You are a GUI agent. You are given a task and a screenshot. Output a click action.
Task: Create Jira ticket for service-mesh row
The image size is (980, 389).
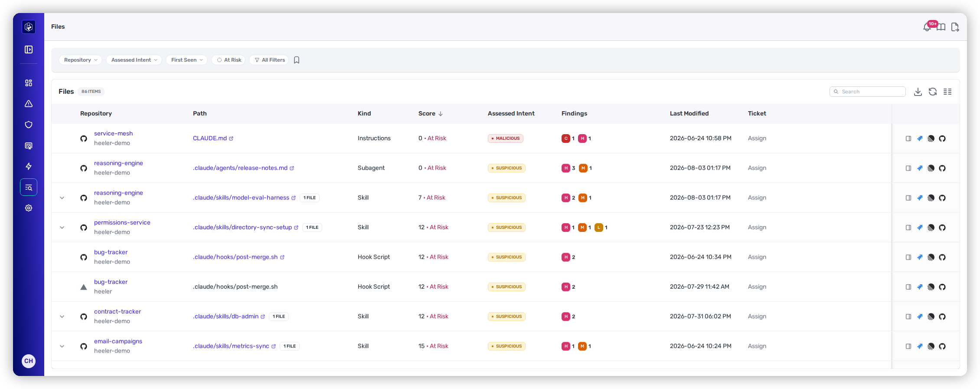pyautogui.click(x=920, y=138)
